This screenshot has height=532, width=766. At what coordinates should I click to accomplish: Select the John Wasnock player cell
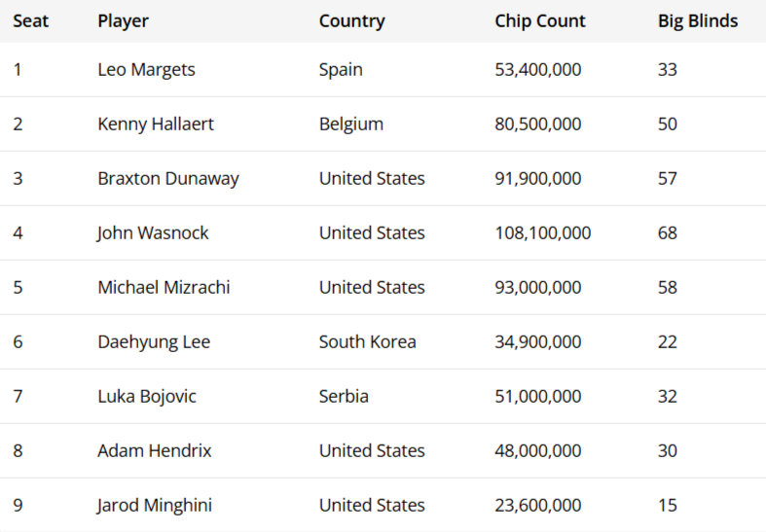click(153, 233)
